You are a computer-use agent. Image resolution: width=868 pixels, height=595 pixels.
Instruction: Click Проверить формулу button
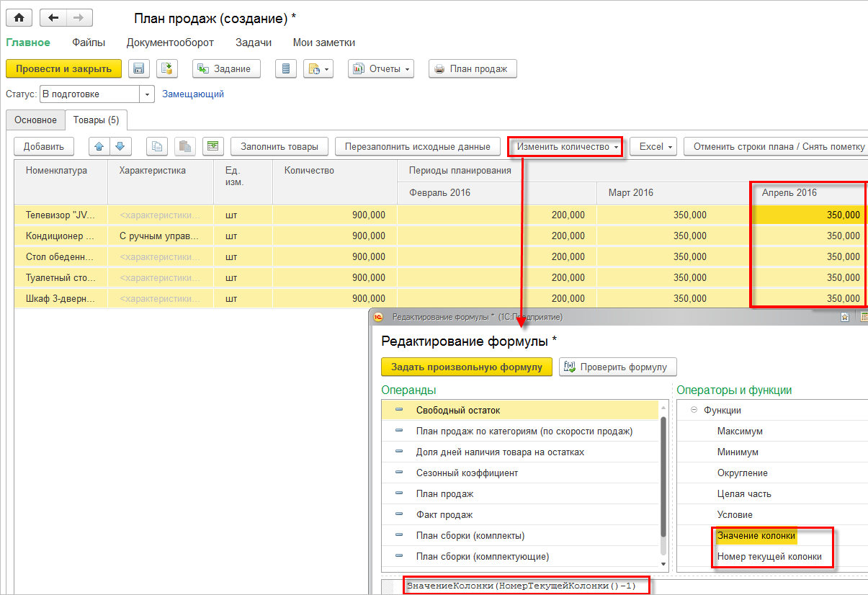click(618, 367)
